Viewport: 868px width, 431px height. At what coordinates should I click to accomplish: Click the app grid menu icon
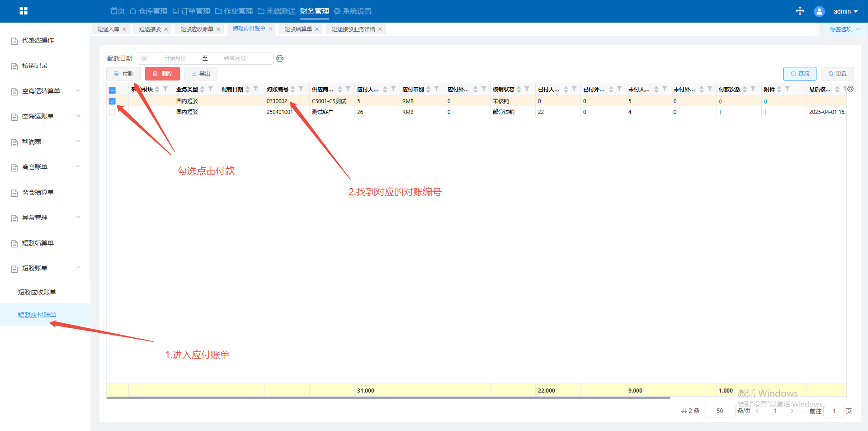coord(24,11)
